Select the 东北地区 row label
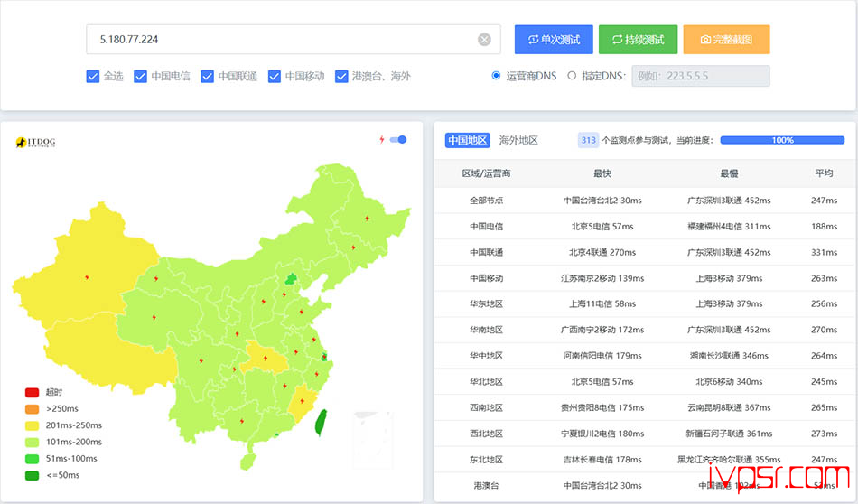The height and width of the screenshot is (504, 858). pyautogui.click(x=486, y=460)
